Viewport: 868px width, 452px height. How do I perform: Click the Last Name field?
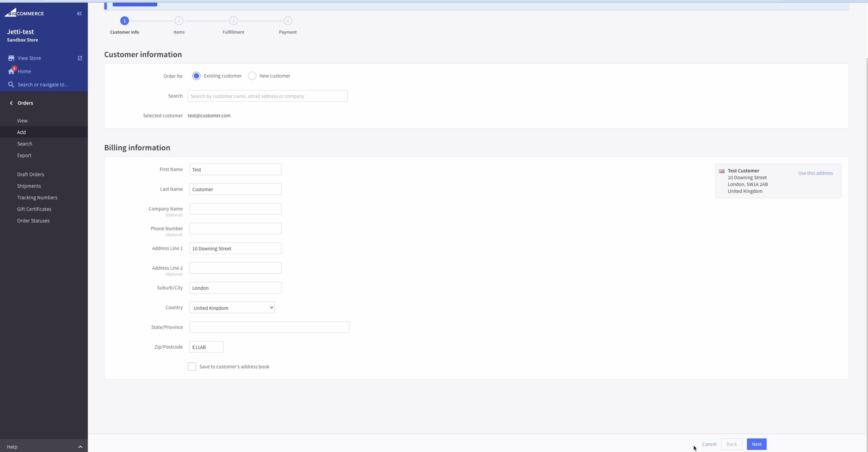pyautogui.click(x=235, y=189)
